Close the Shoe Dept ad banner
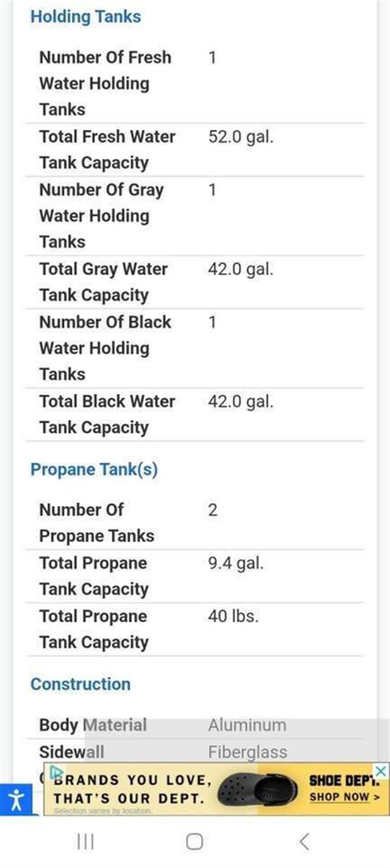Screen dimensions: 390x868 click(x=380, y=770)
